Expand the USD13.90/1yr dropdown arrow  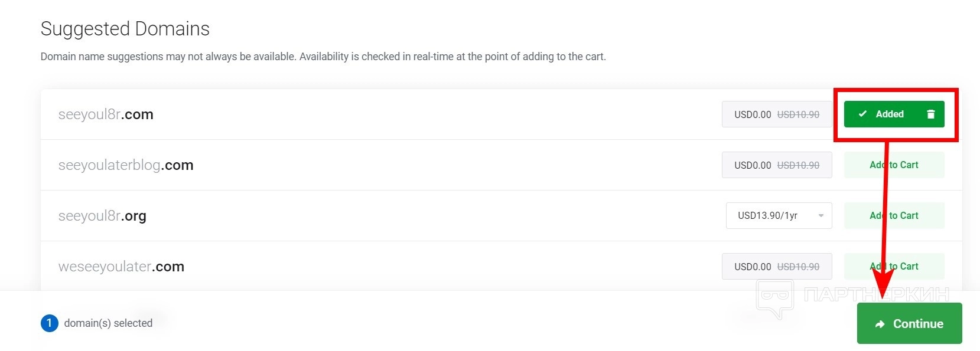[x=821, y=216]
